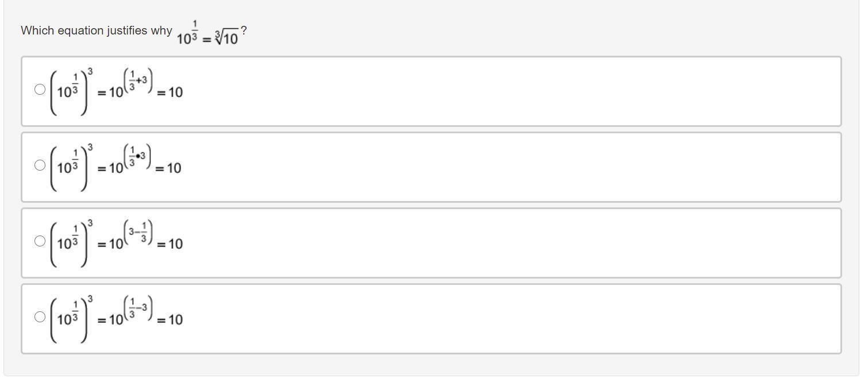This screenshot has width=868, height=382.
Task: Click the (1/3•3) exponent in the second option
Action: point(138,157)
